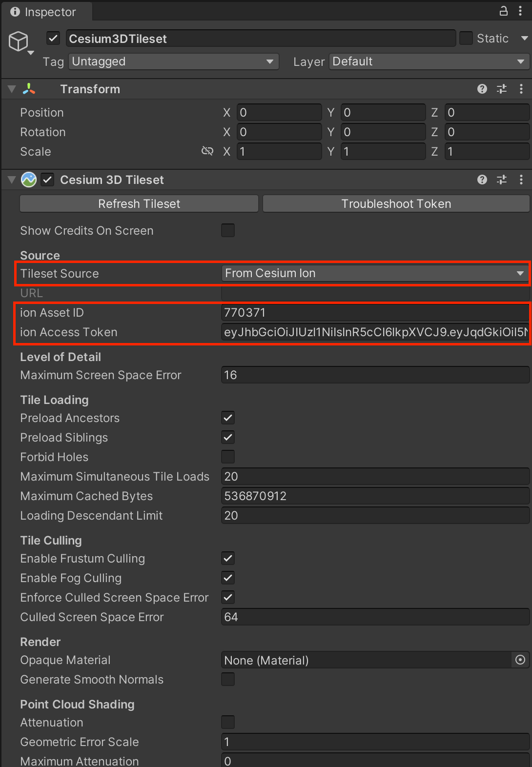
Task: Click the Rotation Y field
Action: point(383,132)
